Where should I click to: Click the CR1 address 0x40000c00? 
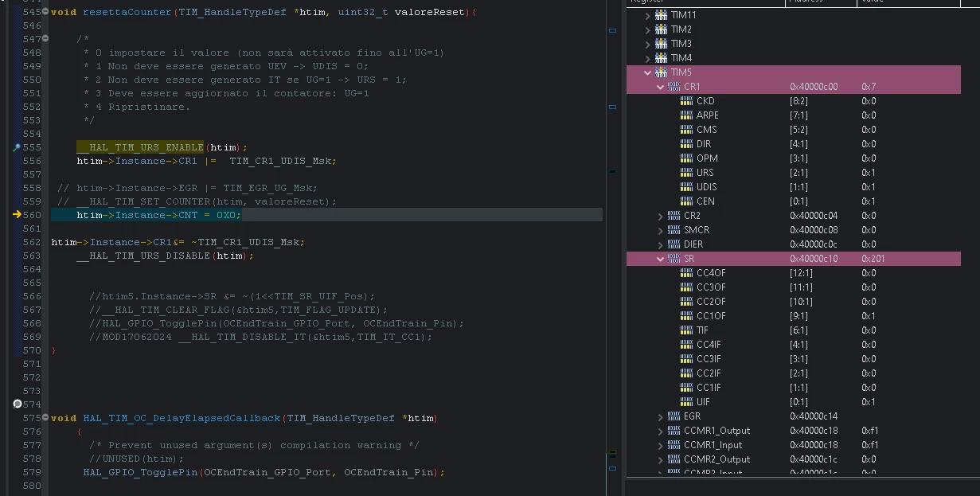[814, 87]
